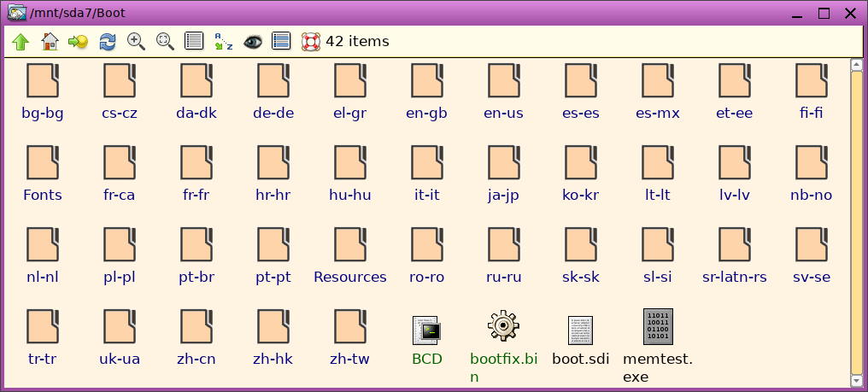The width and height of the screenshot is (868, 392).
Task: Zoom in on the file icons
Action: pos(136,42)
